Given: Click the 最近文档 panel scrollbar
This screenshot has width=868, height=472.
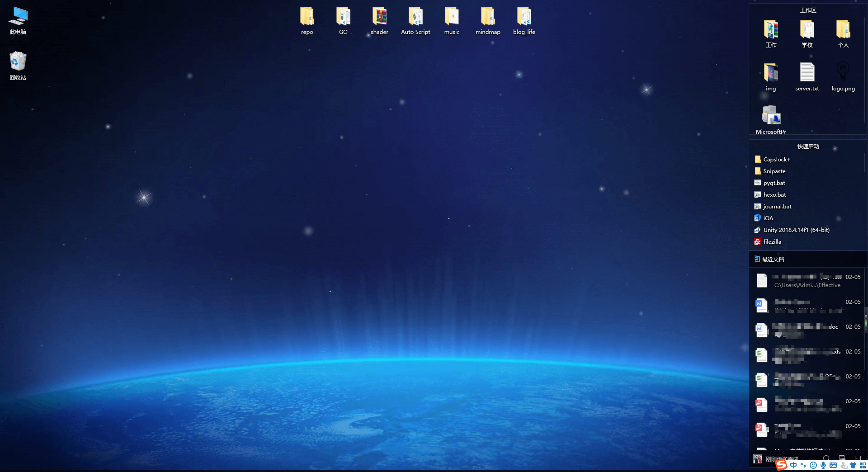Looking at the screenshot, I should click(x=866, y=320).
